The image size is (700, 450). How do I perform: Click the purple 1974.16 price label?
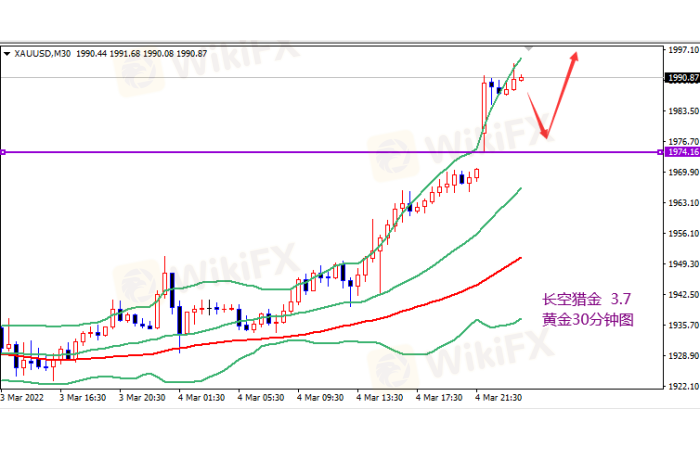[679, 152]
